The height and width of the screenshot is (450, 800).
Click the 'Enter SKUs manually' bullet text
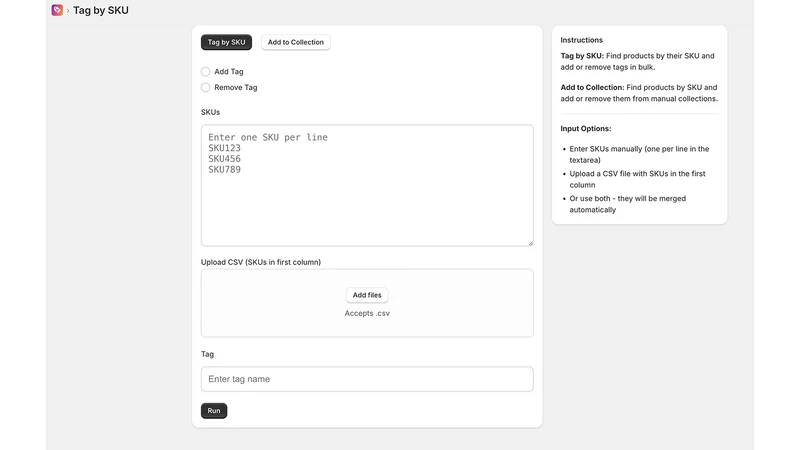[639, 155]
